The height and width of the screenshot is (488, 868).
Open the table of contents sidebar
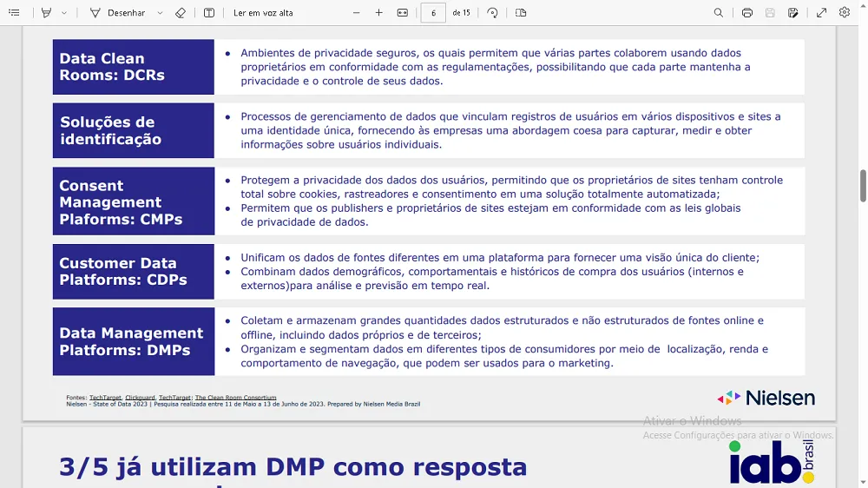[x=15, y=12]
